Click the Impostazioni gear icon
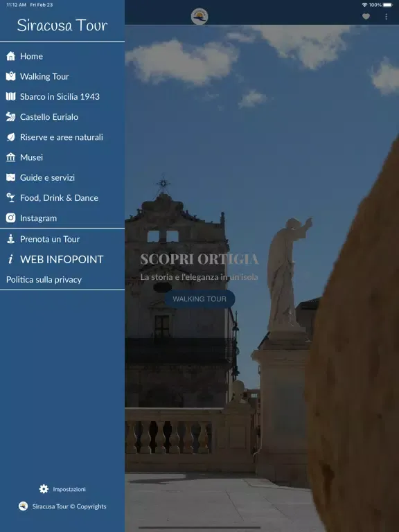Viewport: 399px width, 532px height. pos(44,489)
